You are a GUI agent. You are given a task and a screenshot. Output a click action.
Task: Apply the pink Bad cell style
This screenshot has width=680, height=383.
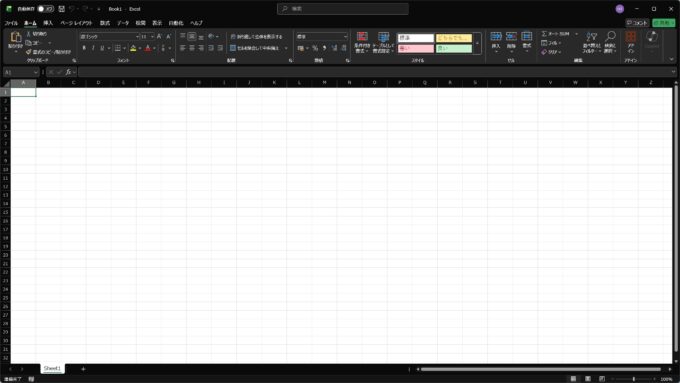pyautogui.click(x=415, y=49)
